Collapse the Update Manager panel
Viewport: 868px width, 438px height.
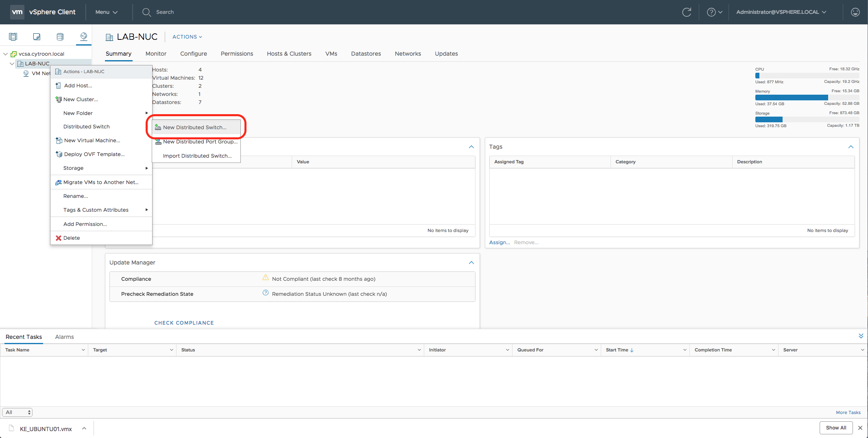click(x=471, y=262)
